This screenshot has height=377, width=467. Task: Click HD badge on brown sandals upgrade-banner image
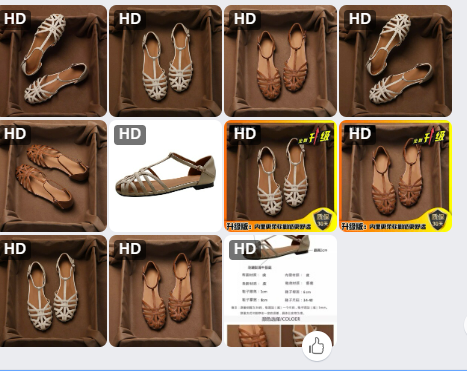360,135
